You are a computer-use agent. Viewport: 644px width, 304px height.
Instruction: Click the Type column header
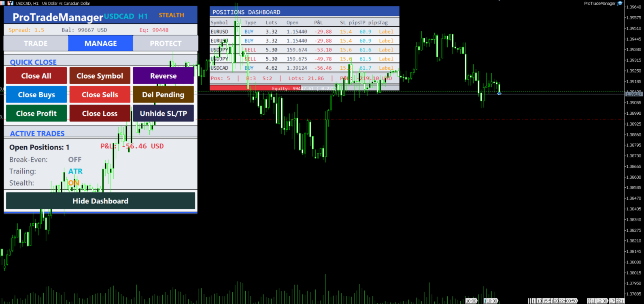click(251, 23)
